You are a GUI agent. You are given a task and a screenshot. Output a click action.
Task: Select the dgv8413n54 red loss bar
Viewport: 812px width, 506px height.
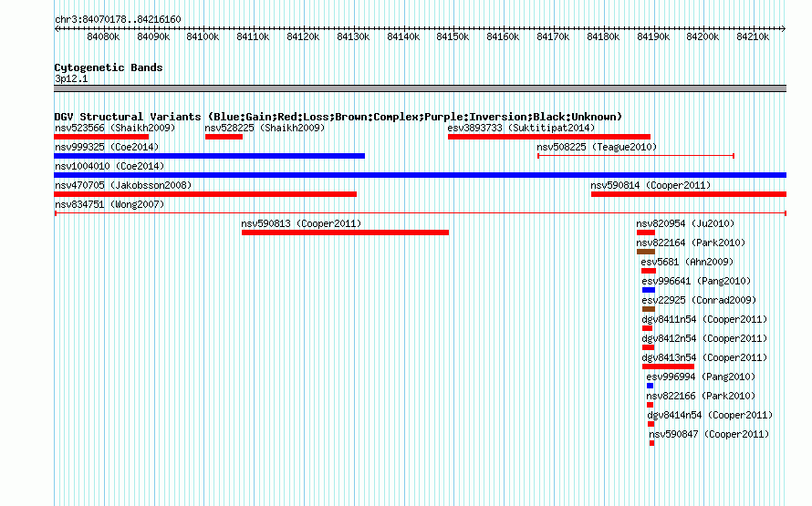click(668, 367)
